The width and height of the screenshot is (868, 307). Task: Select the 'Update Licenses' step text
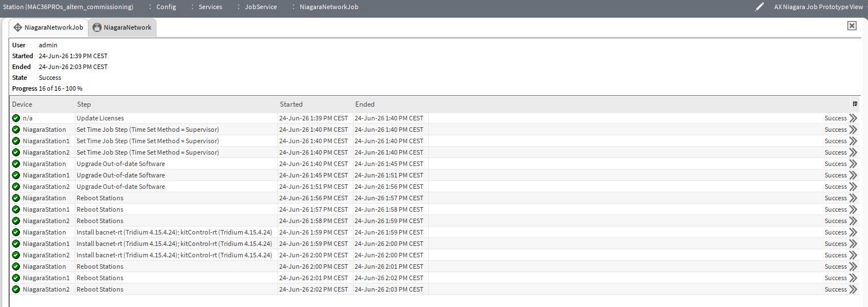click(100, 118)
